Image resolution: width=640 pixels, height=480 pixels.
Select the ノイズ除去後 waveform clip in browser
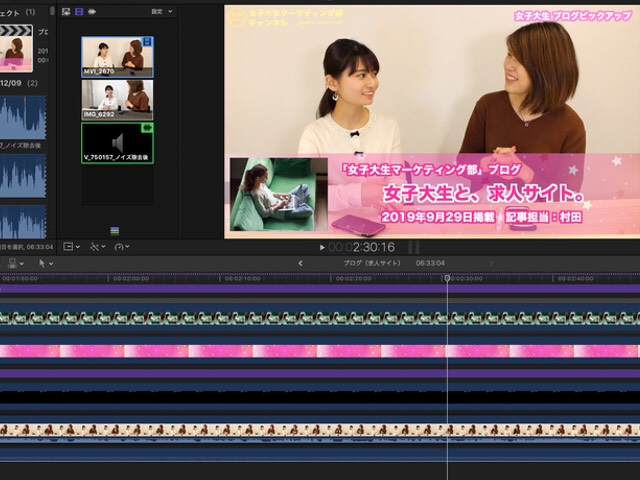23,118
